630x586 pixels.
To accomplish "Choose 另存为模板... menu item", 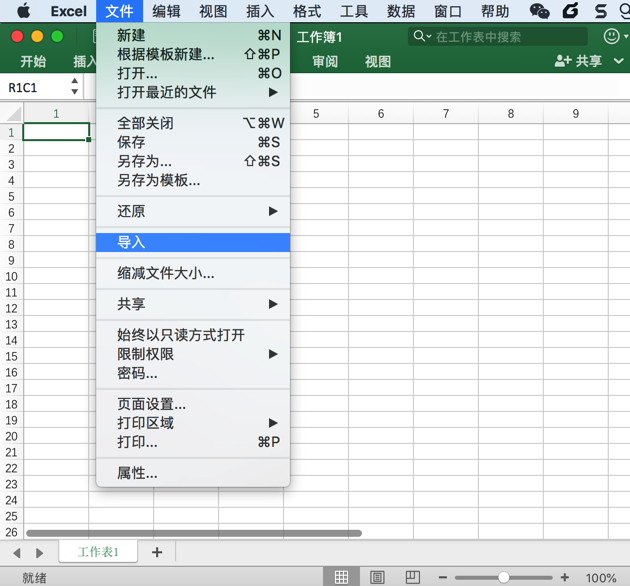I will tap(193, 180).
